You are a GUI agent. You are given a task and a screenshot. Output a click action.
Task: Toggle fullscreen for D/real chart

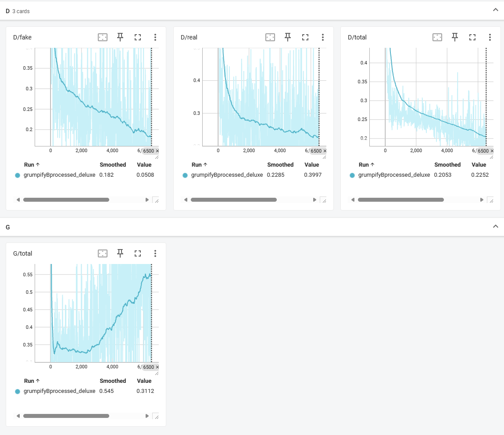click(x=305, y=37)
